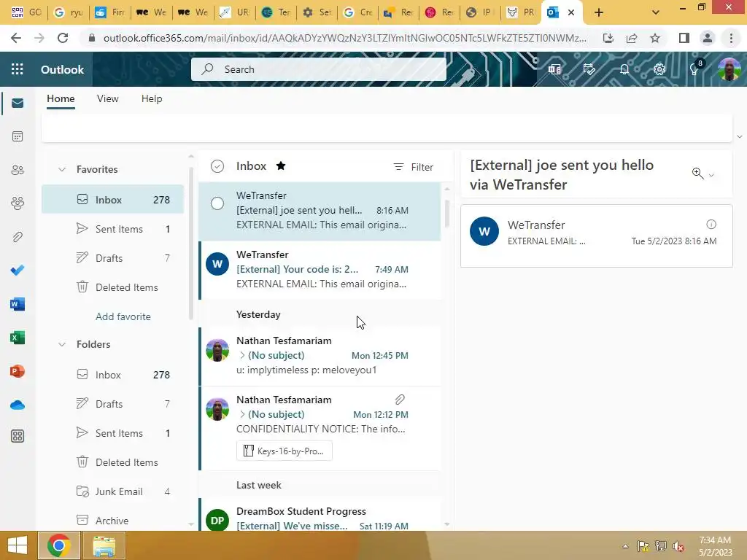Collapse the Folders section
747x560 pixels.
pos(62,344)
